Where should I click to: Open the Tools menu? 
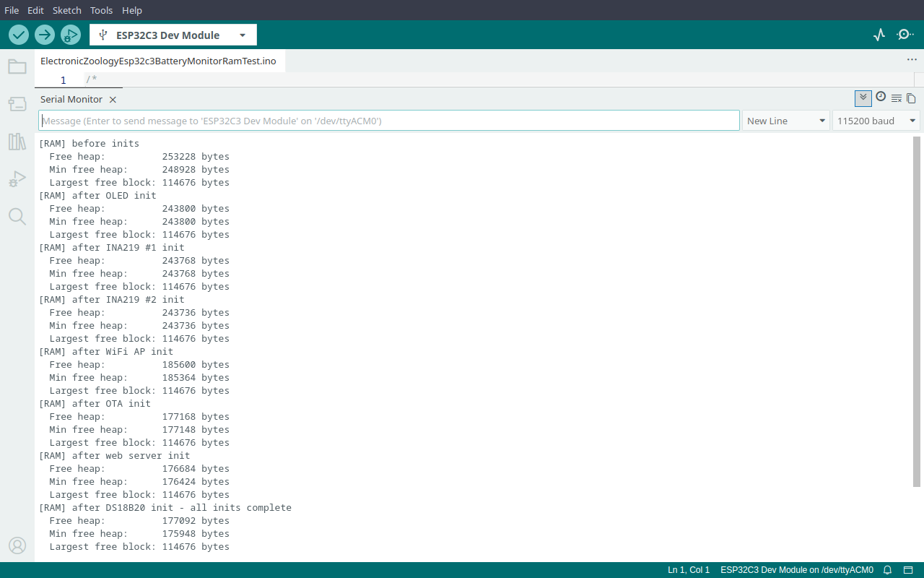coord(102,10)
